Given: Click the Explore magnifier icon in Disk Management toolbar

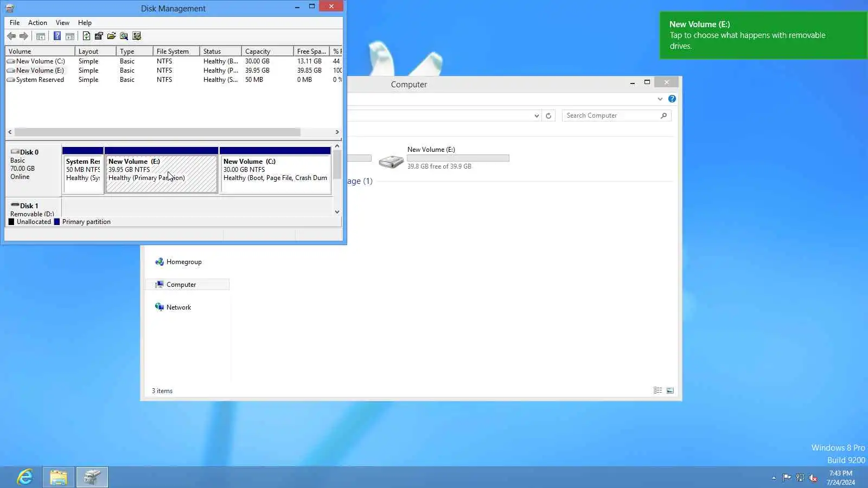Looking at the screenshot, I should click(x=124, y=36).
